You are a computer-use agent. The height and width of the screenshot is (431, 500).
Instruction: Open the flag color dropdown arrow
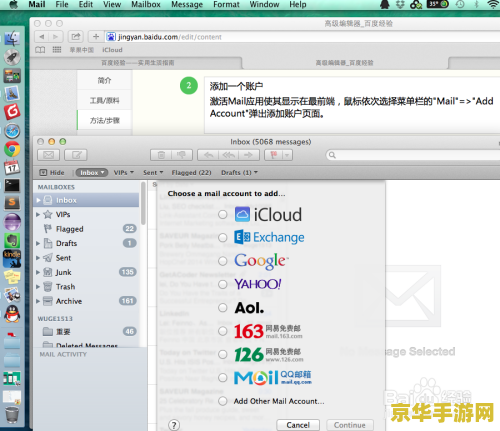tap(287, 155)
